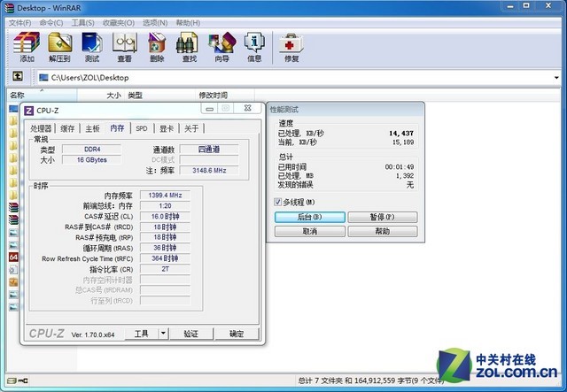Open the dropdown arrow beside 工具 in CPU-Z
The height and width of the screenshot is (392, 567).
click(x=163, y=333)
